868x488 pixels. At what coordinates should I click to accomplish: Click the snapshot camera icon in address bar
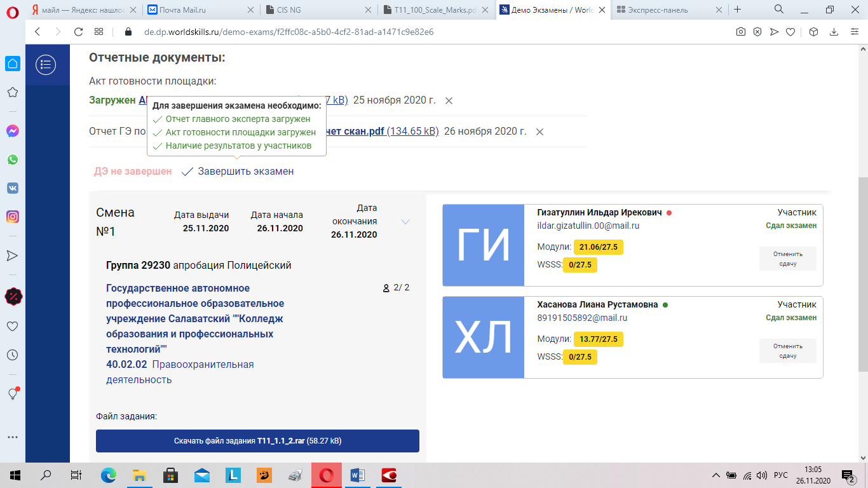point(740,32)
